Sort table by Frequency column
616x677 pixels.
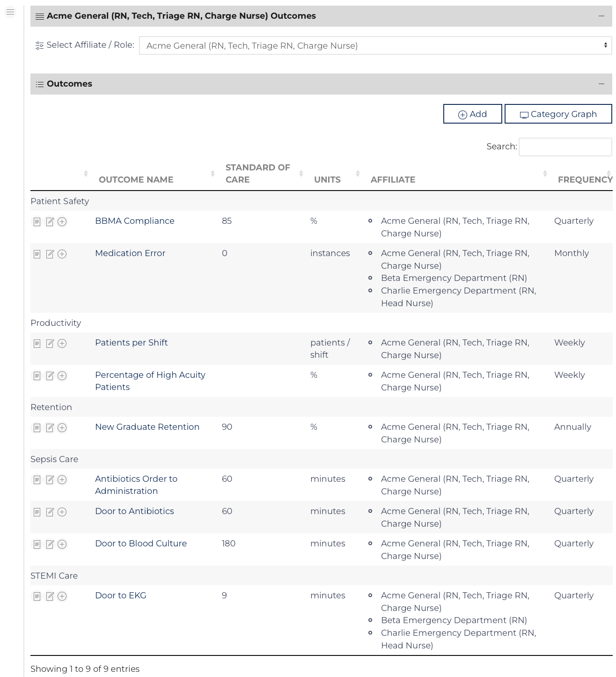click(609, 174)
